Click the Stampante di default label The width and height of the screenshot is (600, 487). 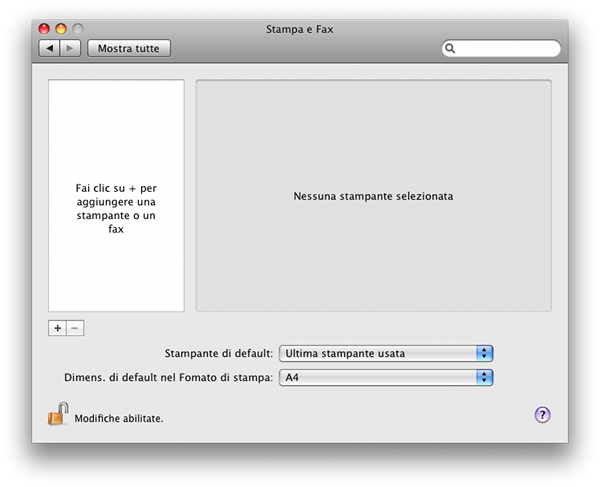219,353
